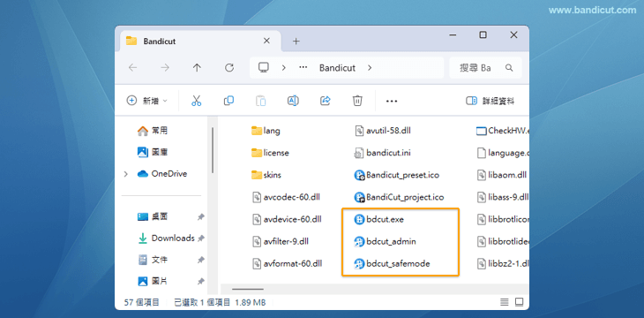Screen dimensions: 644x318
Task: Click the search magnifier icon
Action: pyautogui.click(x=509, y=68)
